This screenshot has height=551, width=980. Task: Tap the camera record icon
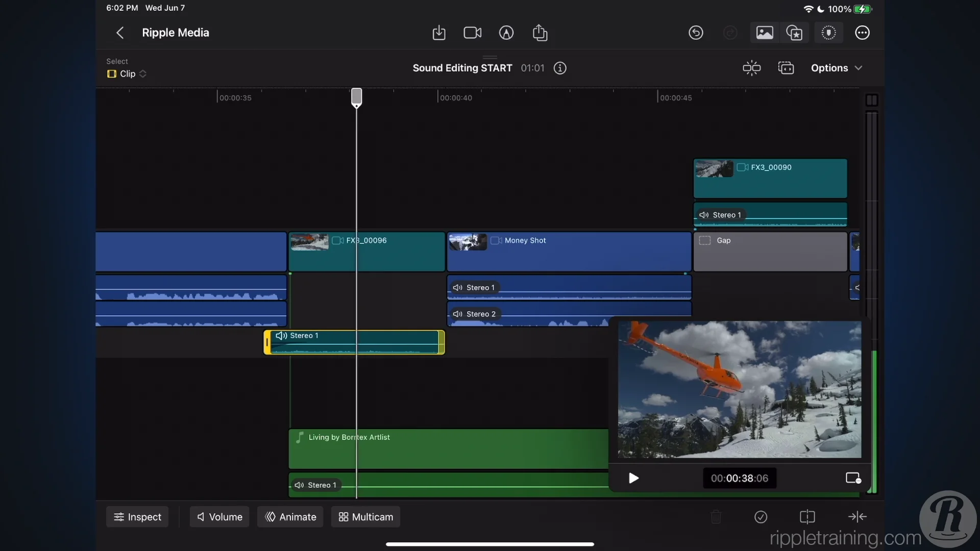pyautogui.click(x=472, y=33)
